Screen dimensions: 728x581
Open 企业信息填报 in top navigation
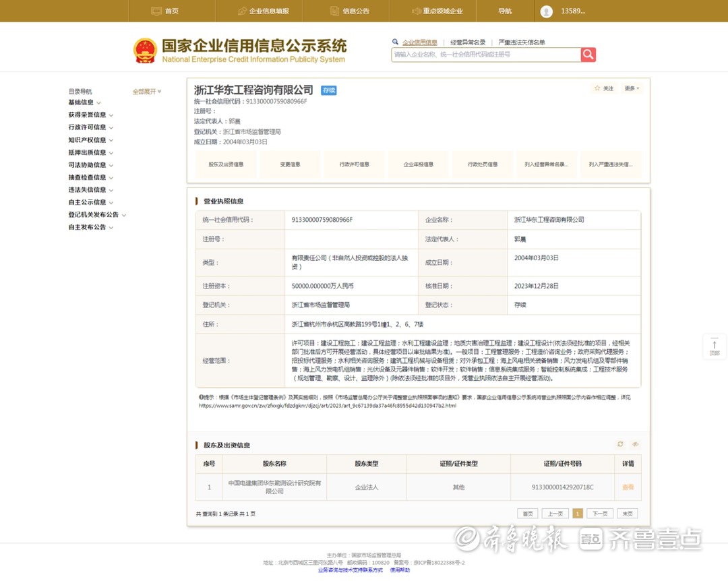pyautogui.click(x=264, y=11)
